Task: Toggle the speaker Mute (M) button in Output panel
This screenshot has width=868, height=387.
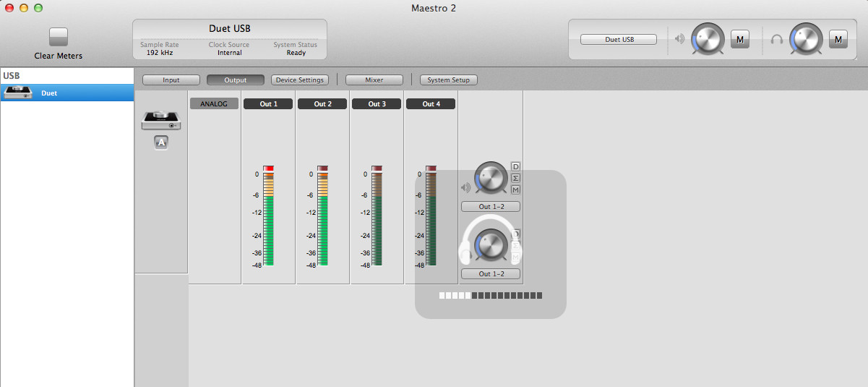Action: coord(515,190)
